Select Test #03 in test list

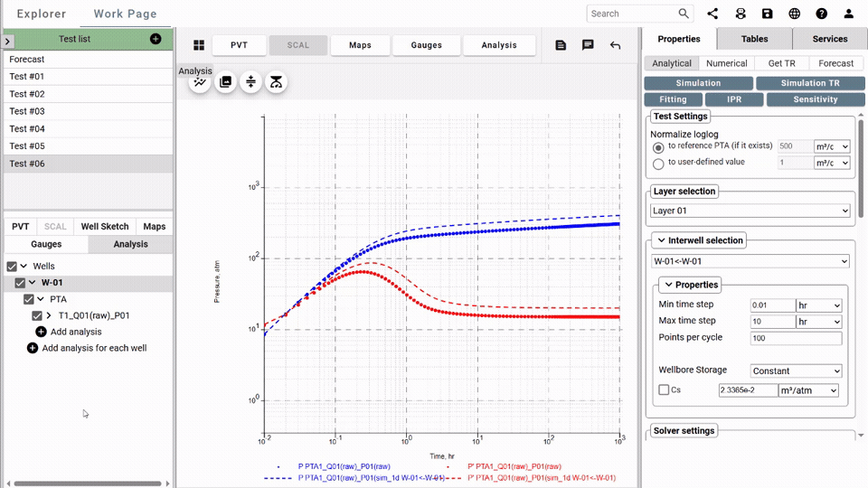pyautogui.click(x=89, y=111)
